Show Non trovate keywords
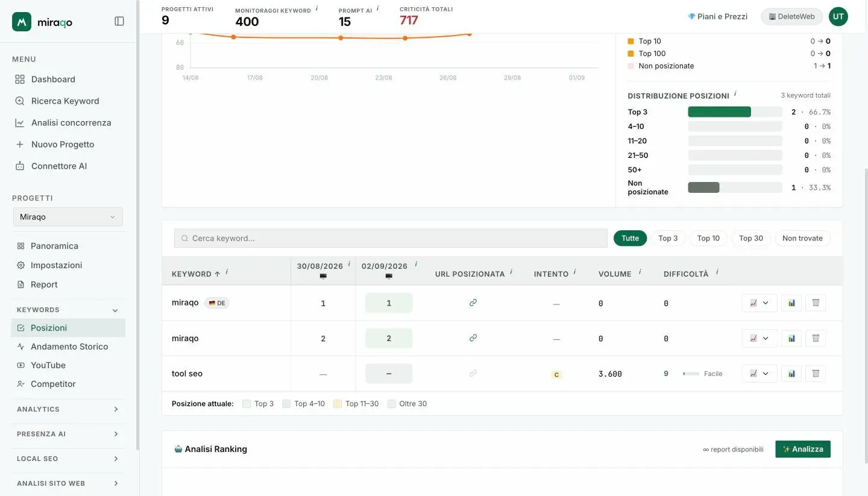Image resolution: width=868 pixels, height=496 pixels. coord(802,238)
